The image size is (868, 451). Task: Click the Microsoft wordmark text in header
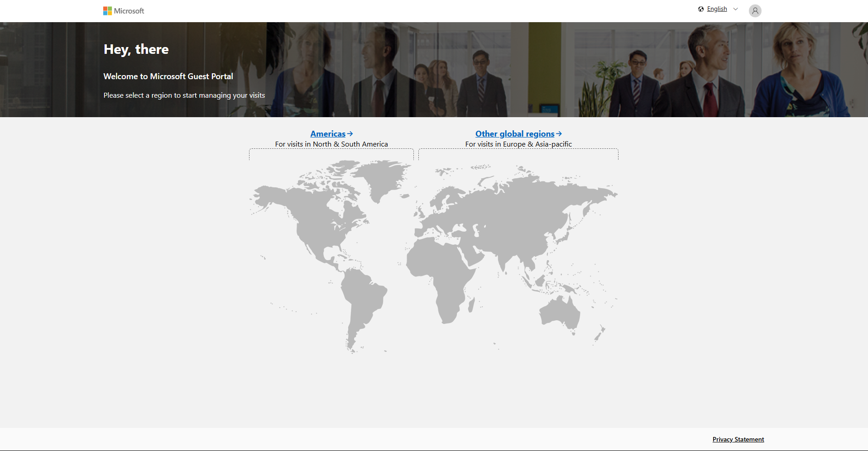tap(129, 11)
